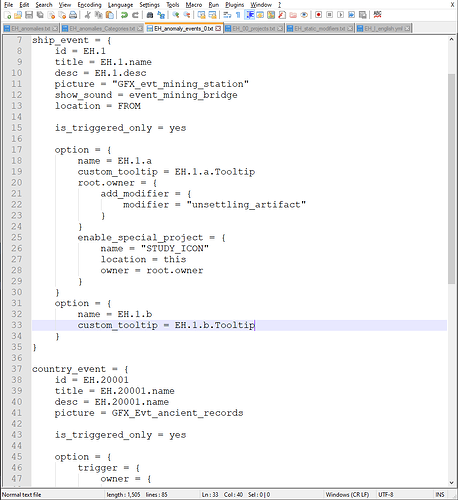Click the Save file floppy icon
The height and width of the screenshot is (500, 458).
point(29,15)
